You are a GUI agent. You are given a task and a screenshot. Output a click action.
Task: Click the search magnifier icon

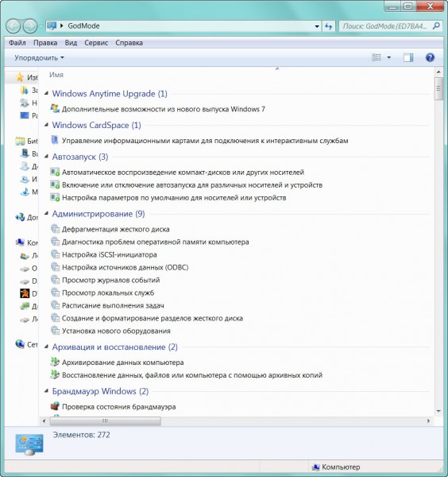point(436,26)
